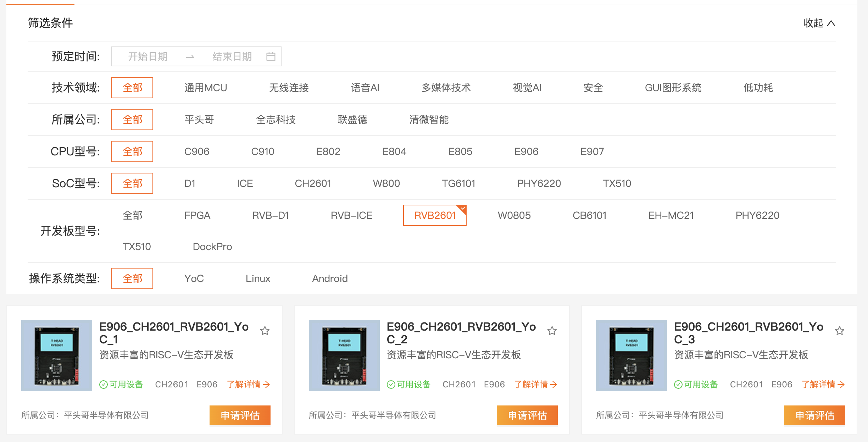
Task: Choose DockPro development board filter
Action: click(212, 247)
